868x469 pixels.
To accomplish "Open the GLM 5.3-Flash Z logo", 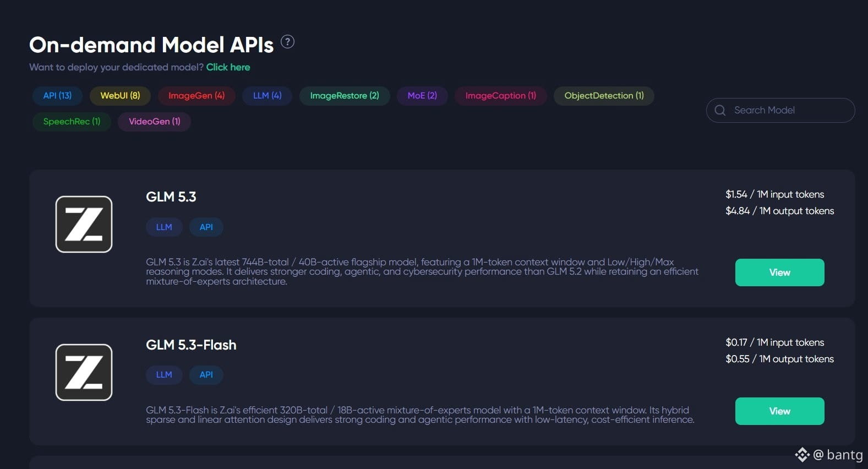I will coord(84,372).
